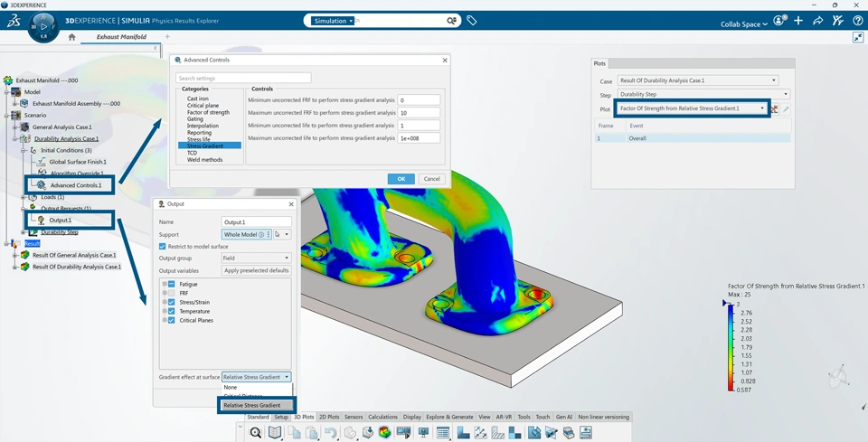The width and height of the screenshot is (868, 442).
Task: Click the zoom/search tool in bottom toolbar
Action: pyautogui.click(x=255, y=433)
